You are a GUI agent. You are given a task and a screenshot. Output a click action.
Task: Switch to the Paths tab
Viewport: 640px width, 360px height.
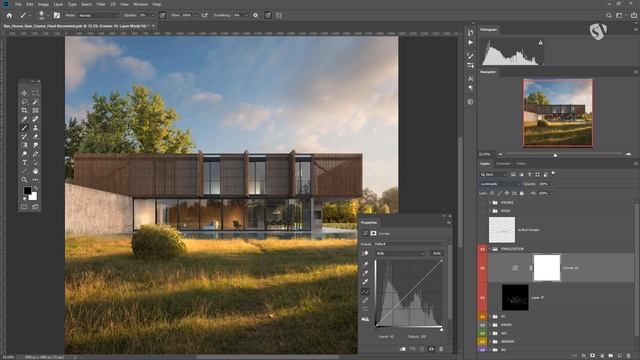coord(521,164)
